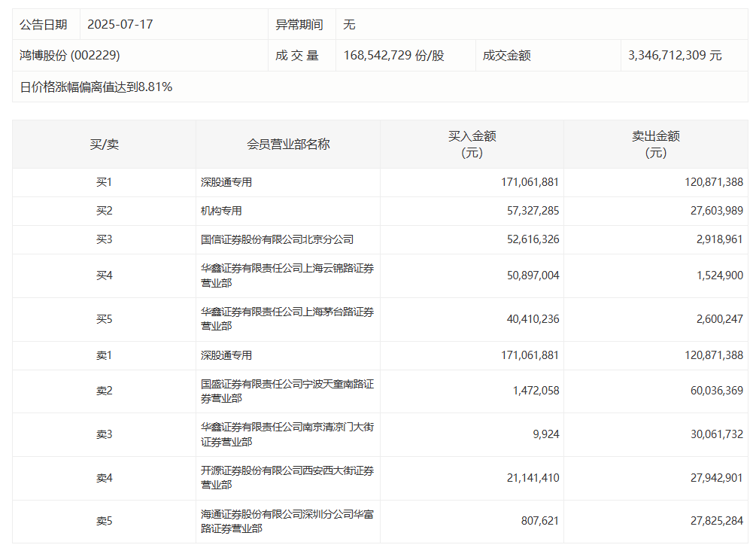
Task: Click 华鑫证券 上海茅台路证券营业部 name
Action: (287, 319)
